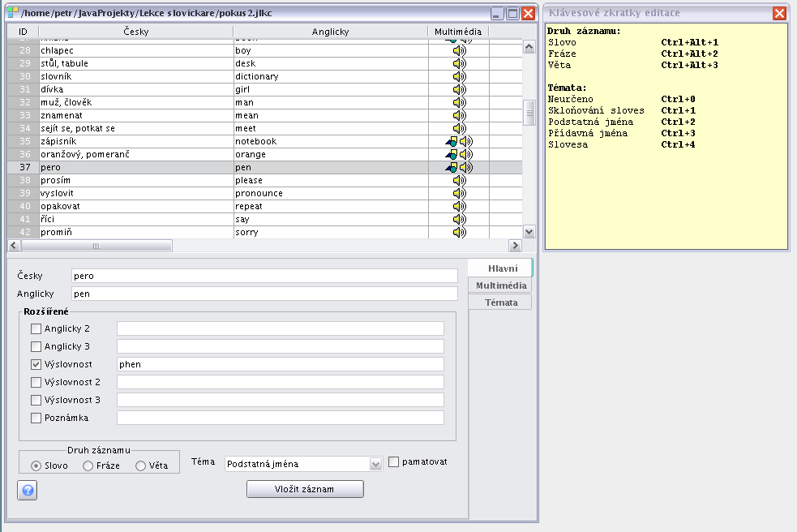This screenshot has width=797, height=532.
Task: Click the speaker icon for 'dictionary'
Action: click(459, 76)
